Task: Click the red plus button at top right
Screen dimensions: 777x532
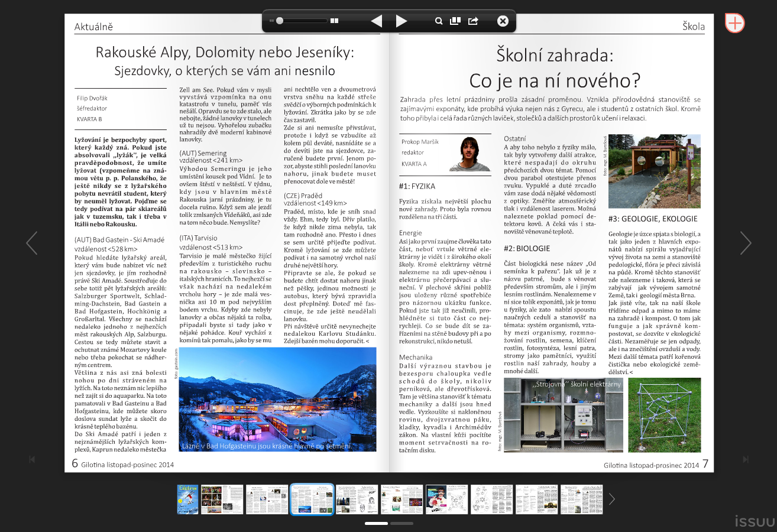Action: coord(734,23)
